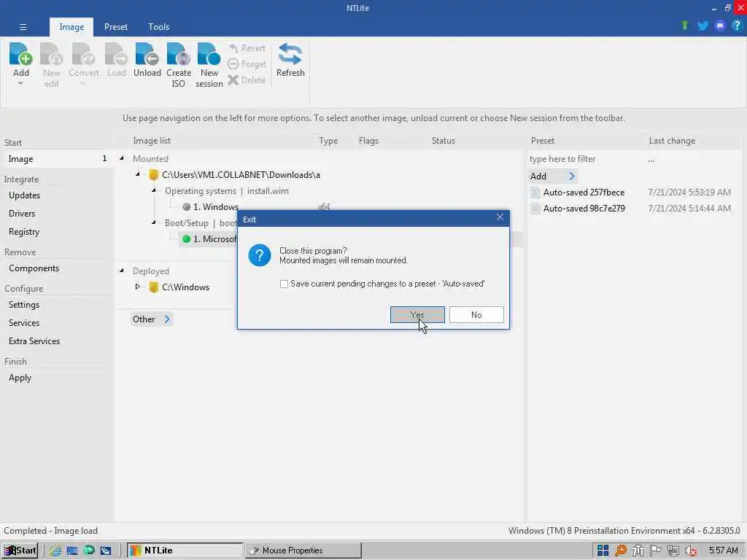Screen dimensions: 747x560
Task: Open the Add dropdown arrow under toolbar Add
Action: click(x=20, y=83)
